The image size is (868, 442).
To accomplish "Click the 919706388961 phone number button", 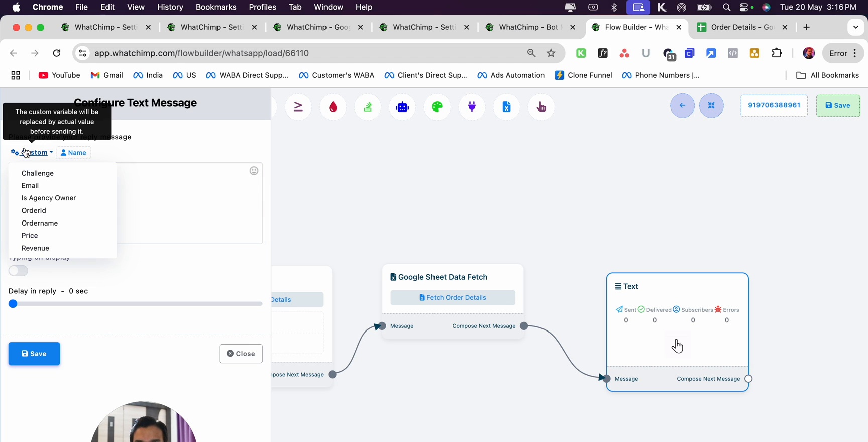I will [x=774, y=105].
